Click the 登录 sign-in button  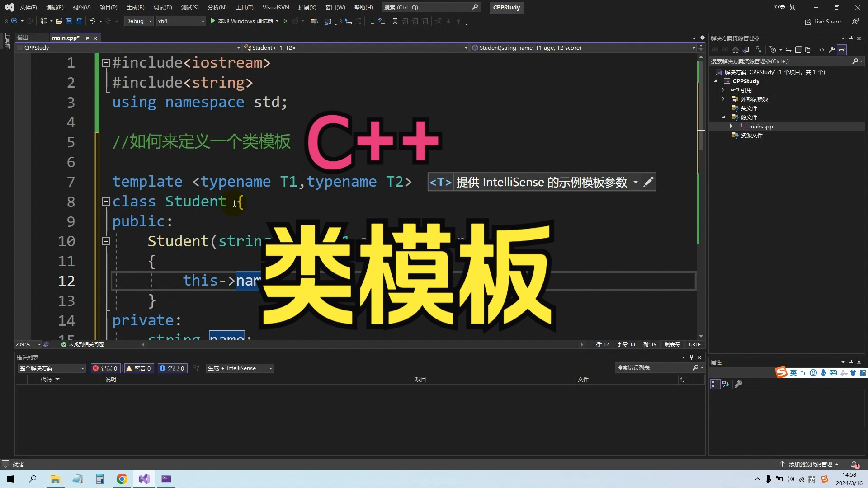tap(784, 7)
